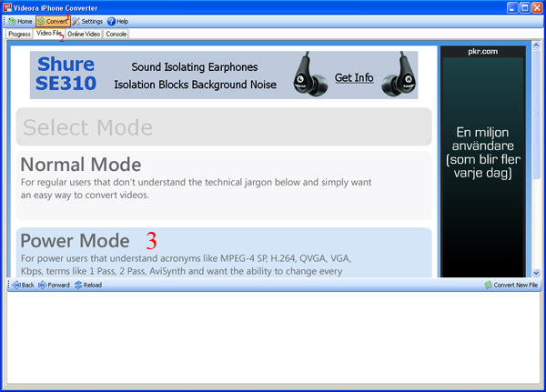Click the 'Sound Isolating Earphones' ad text
Viewport: 546px width, 392px height.
(195, 66)
